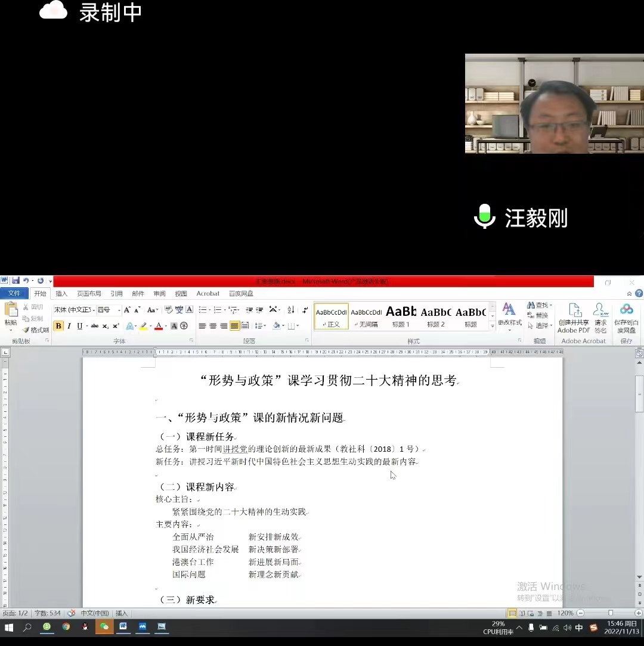The width and height of the screenshot is (644, 646).
Task: Click the zoom slider in status bar
Action: coord(609,613)
